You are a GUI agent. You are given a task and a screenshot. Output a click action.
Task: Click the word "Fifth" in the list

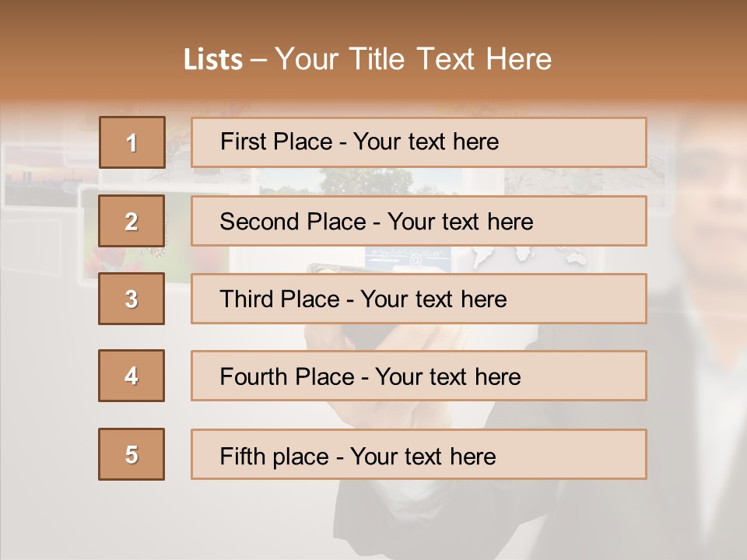pos(242,456)
